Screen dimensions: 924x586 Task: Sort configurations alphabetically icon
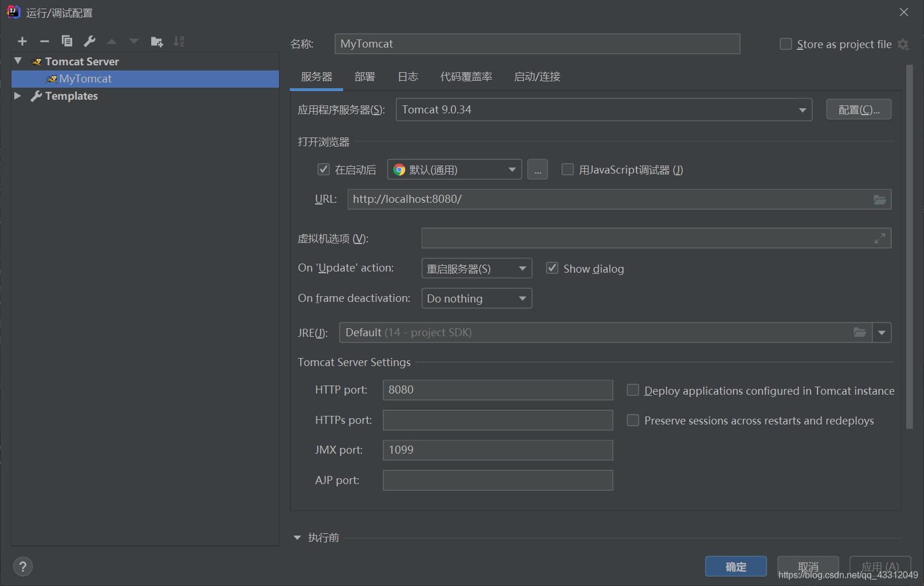click(x=179, y=41)
